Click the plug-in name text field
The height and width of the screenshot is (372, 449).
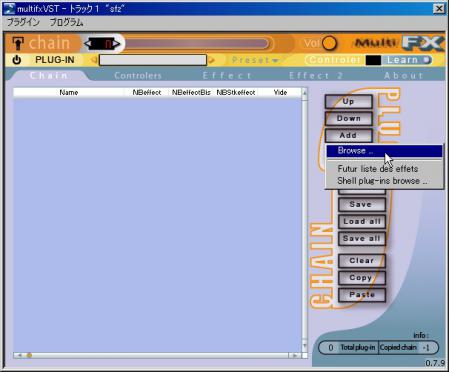point(153,60)
